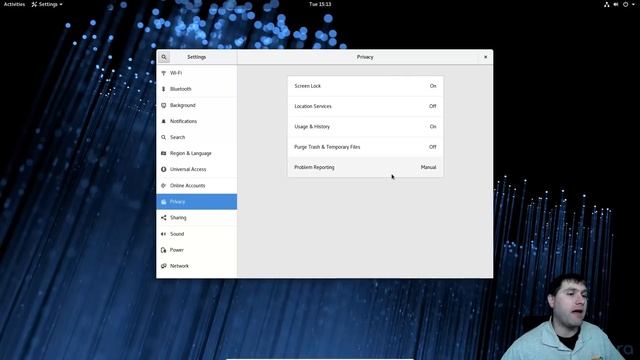Select Region & Language panel
The height and width of the screenshot is (360, 640).
tap(197, 153)
